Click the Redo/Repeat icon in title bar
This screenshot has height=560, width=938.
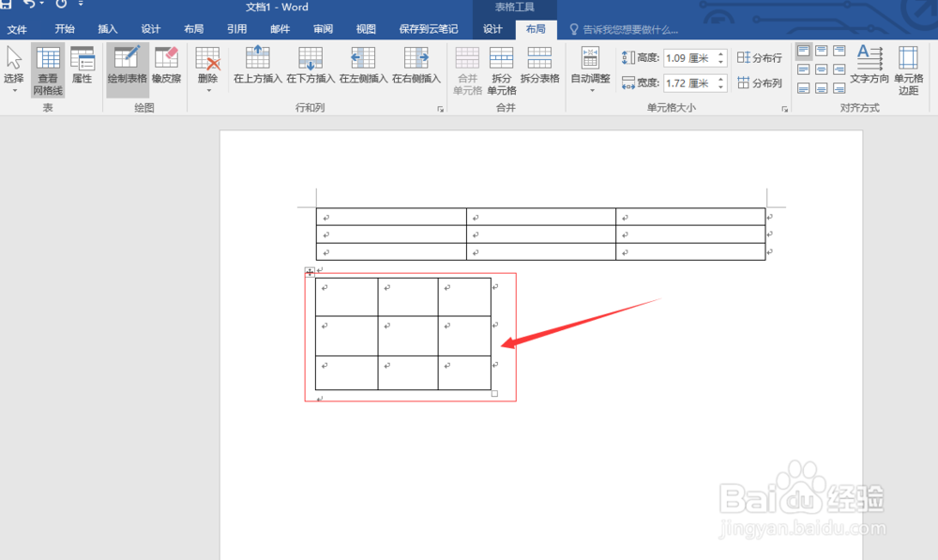click(61, 4)
